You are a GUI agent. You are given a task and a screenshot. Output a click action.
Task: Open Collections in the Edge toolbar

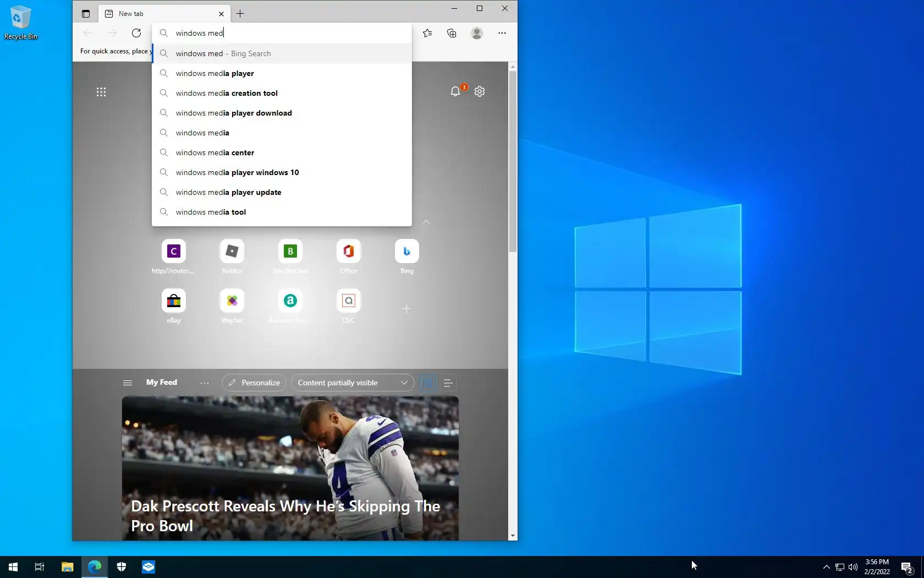(452, 33)
